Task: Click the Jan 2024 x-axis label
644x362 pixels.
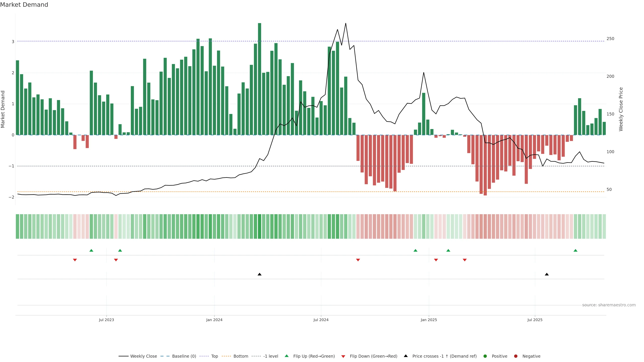Action: 214,320
